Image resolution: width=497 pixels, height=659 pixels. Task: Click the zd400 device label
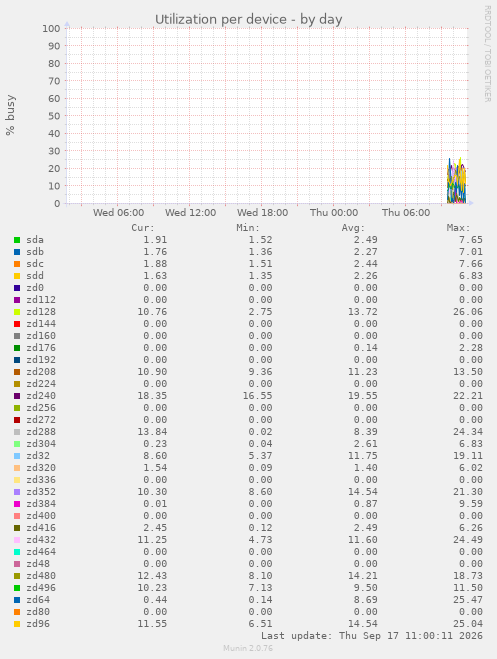(x=41, y=516)
